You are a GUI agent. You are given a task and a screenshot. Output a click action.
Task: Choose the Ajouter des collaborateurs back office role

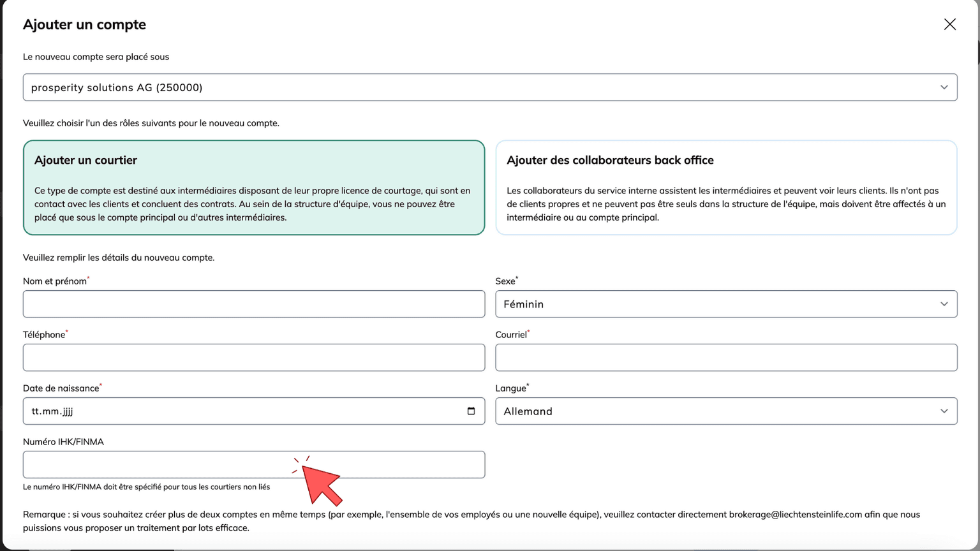pyautogui.click(x=725, y=187)
